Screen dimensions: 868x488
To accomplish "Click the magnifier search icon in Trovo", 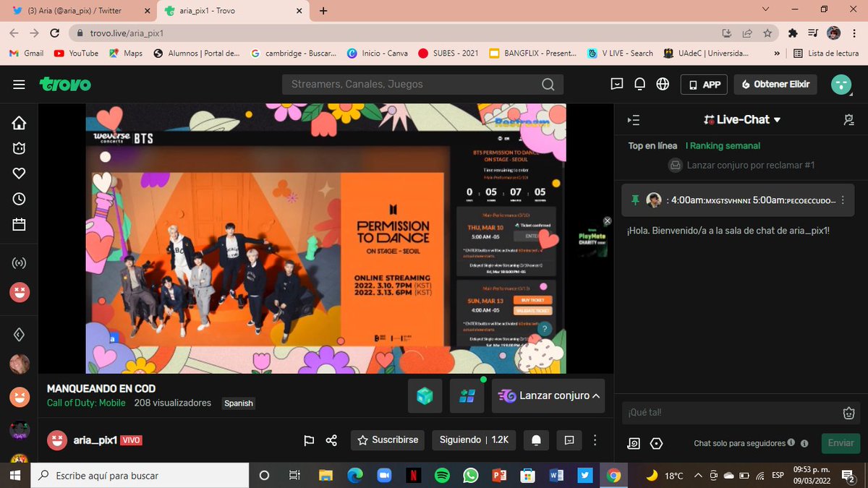I will tap(548, 85).
